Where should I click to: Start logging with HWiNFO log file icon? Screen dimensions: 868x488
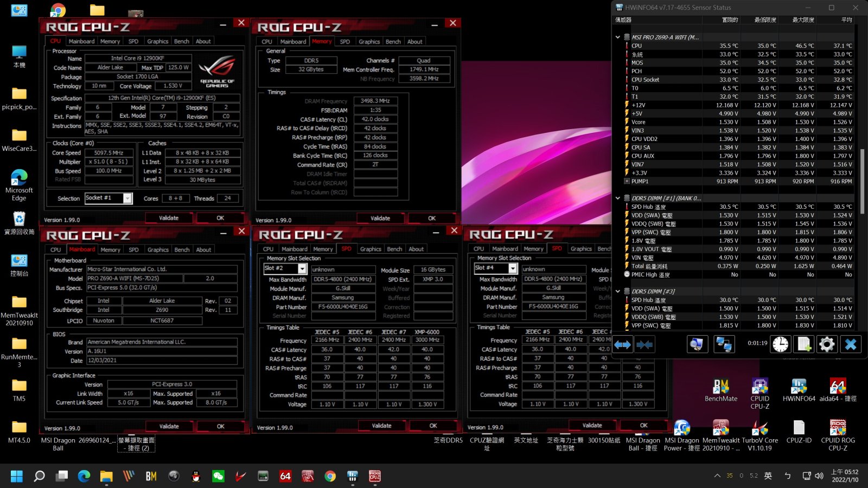tap(804, 344)
